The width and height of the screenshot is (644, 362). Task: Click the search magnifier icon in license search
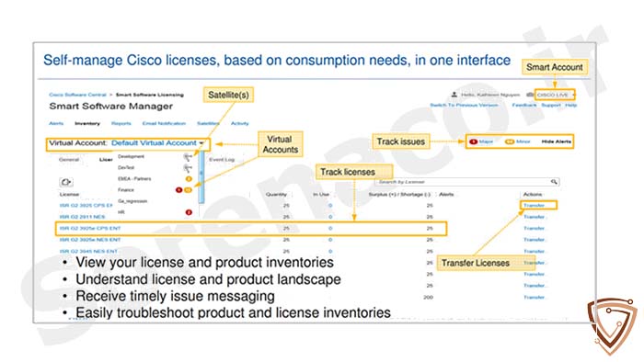[554, 182]
